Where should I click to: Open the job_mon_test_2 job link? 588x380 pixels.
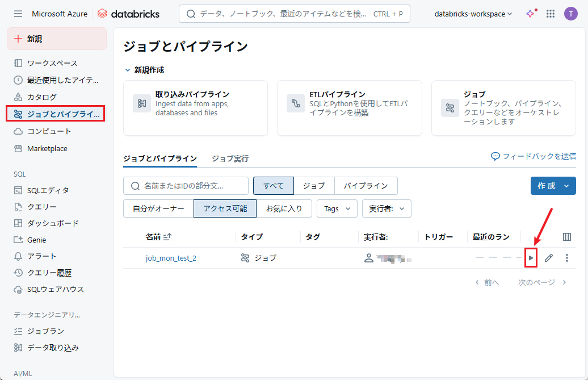point(171,258)
